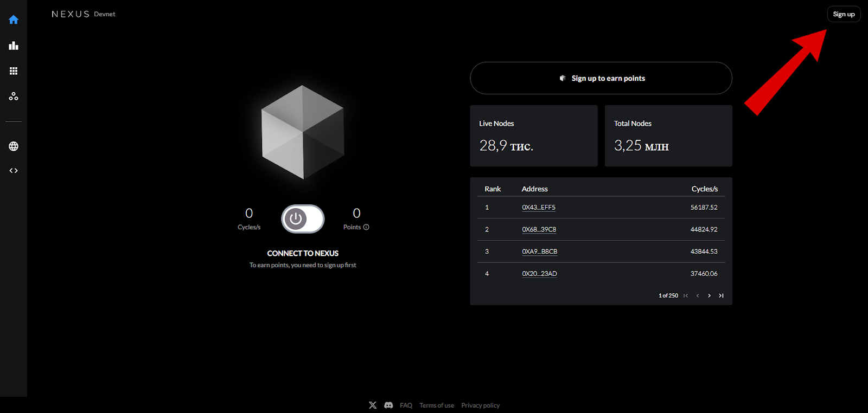
Task: Open Privacy policy link
Action: pos(481,405)
